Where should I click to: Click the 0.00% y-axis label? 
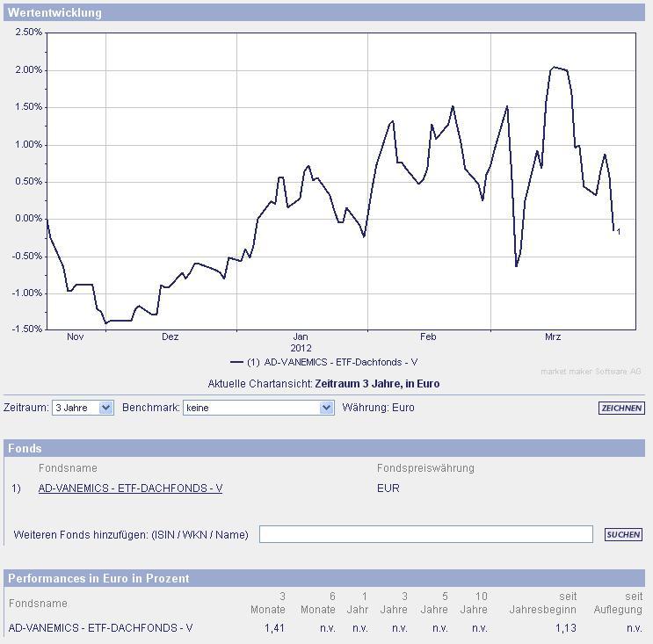click(x=29, y=219)
